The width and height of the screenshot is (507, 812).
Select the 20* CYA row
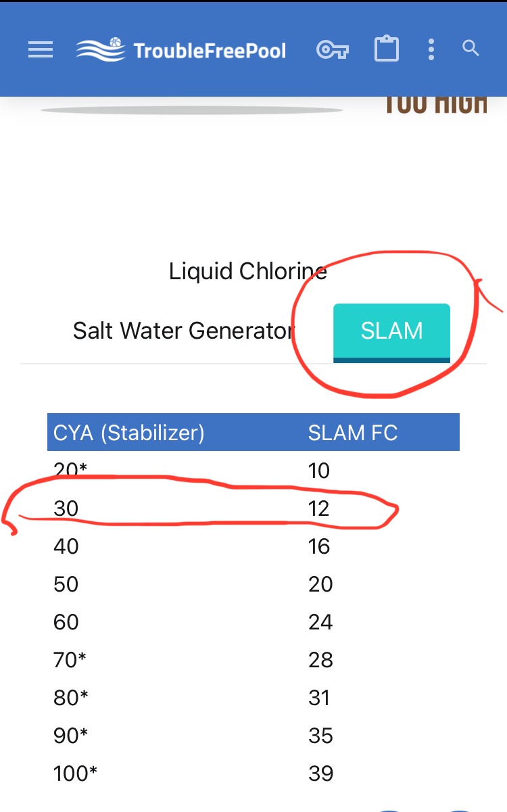pyautogui.click(x=254, y=471)
